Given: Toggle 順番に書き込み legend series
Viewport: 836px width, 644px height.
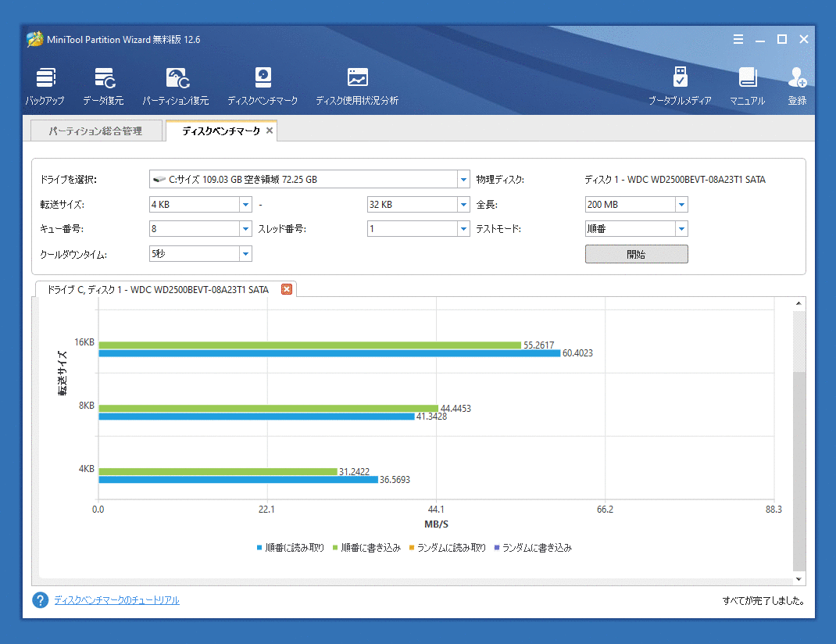Looking at the screenshot, I should click(x=366, y=548).
